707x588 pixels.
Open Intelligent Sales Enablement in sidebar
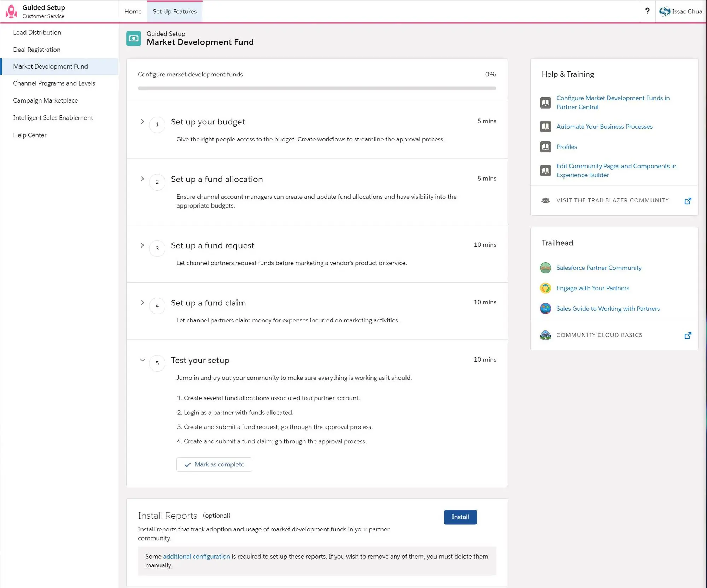point(53,117)
